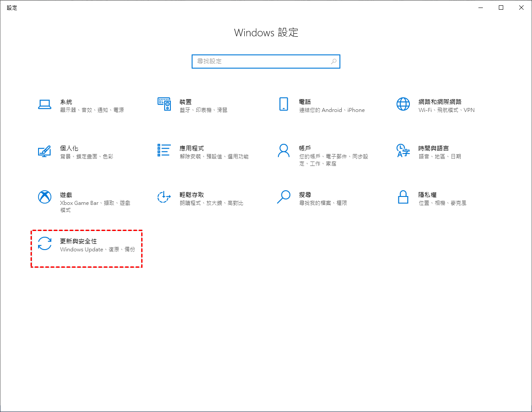Click the 裝置 keyboard and speaker icon
The height and width of the screenshot is (412, 532).
(164, 104)
